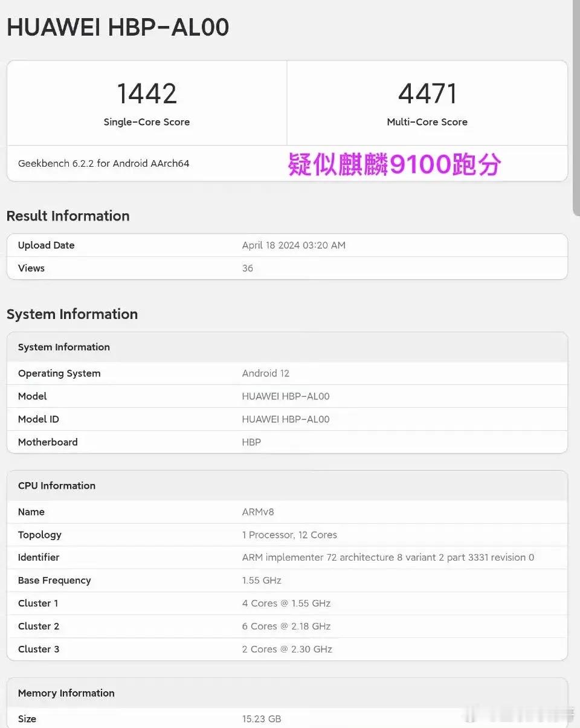Click the 1 Processor, 12 Cores value

pos(289,535)
